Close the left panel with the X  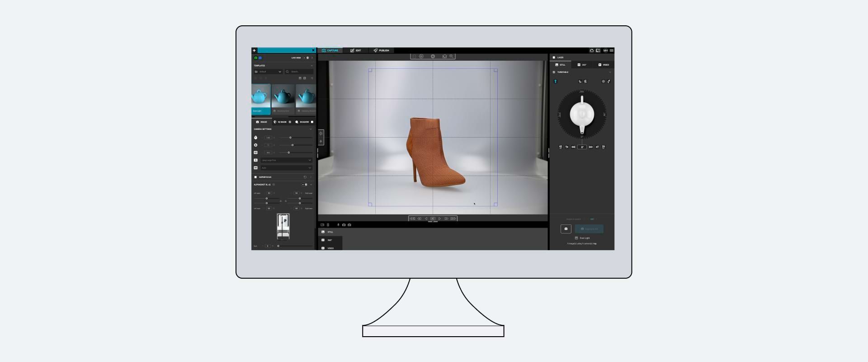coord(313,50)
